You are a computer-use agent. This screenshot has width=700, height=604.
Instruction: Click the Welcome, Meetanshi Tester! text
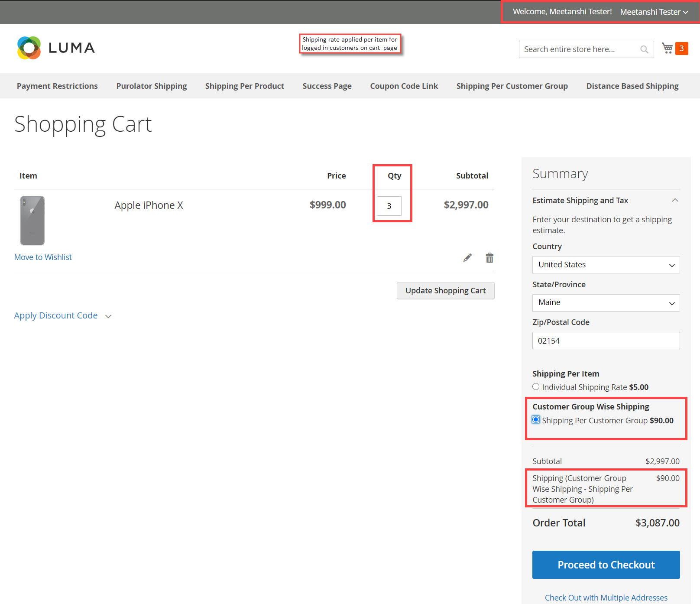(562, 12)
